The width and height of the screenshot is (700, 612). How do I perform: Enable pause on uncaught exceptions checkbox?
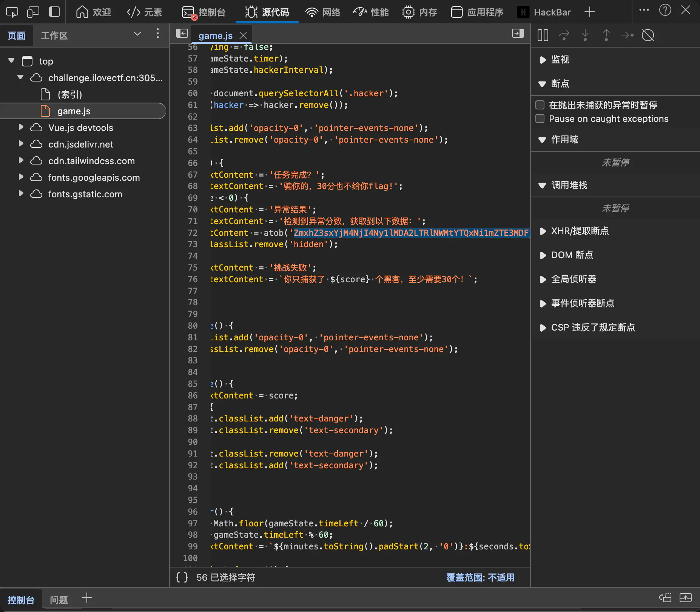(x=540, y=105)
